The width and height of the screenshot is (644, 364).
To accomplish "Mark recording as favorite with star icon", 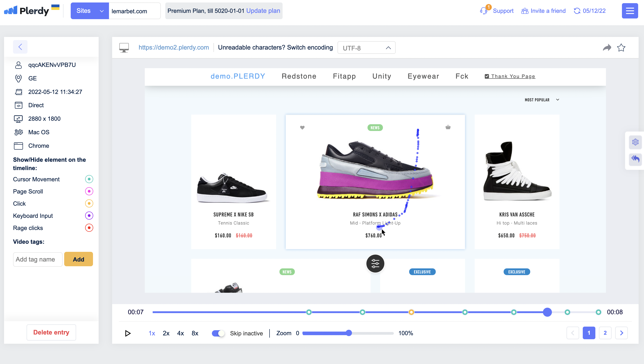I will pyautogui.click(x=621, y=48).
